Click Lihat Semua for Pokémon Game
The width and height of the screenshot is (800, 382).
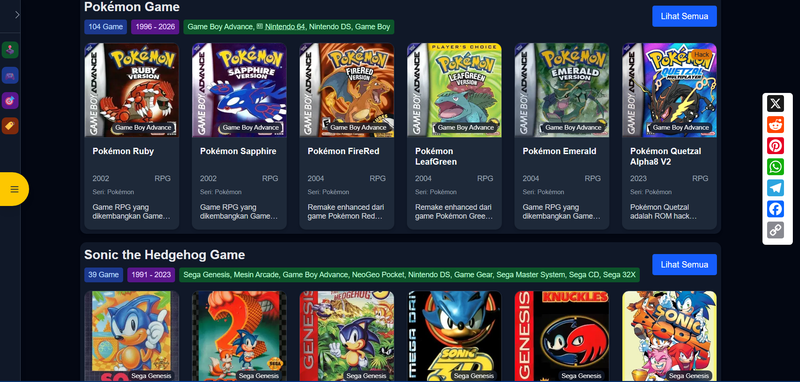coord(684,16)
